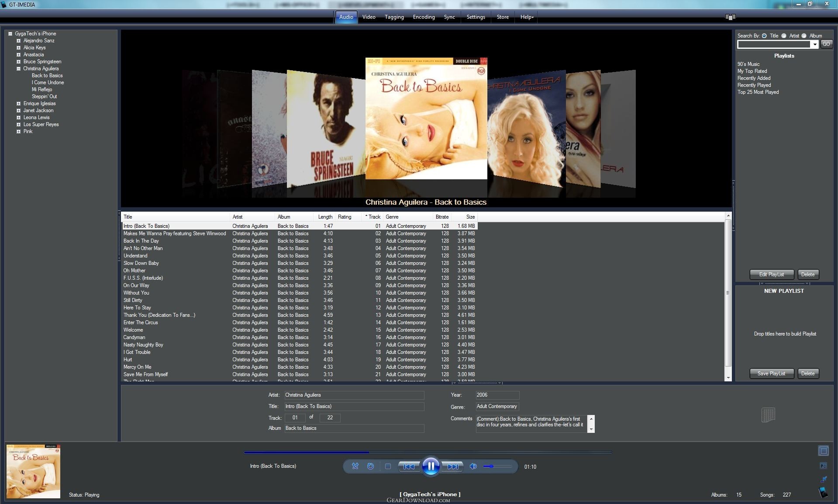Switch to the Encoding tab
The height and width of the screenshot is (504, 838).
click(424, 17)
